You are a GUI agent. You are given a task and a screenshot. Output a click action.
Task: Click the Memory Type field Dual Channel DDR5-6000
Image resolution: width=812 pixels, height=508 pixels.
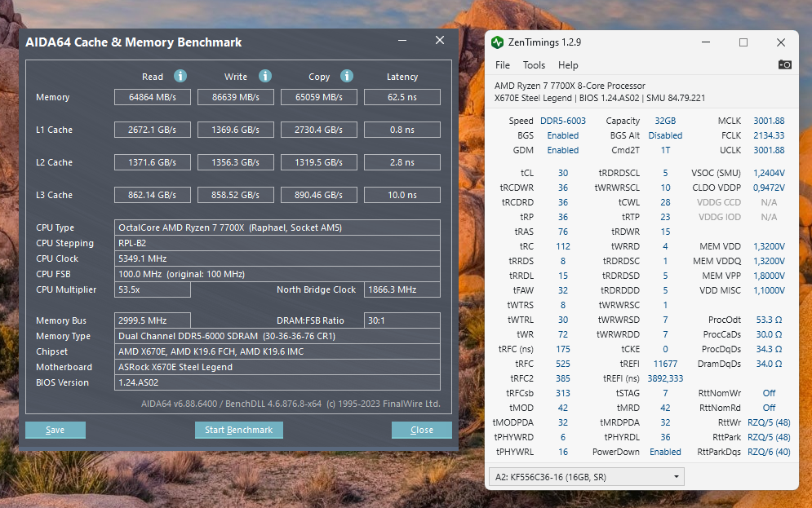click(x=277, y=336)
